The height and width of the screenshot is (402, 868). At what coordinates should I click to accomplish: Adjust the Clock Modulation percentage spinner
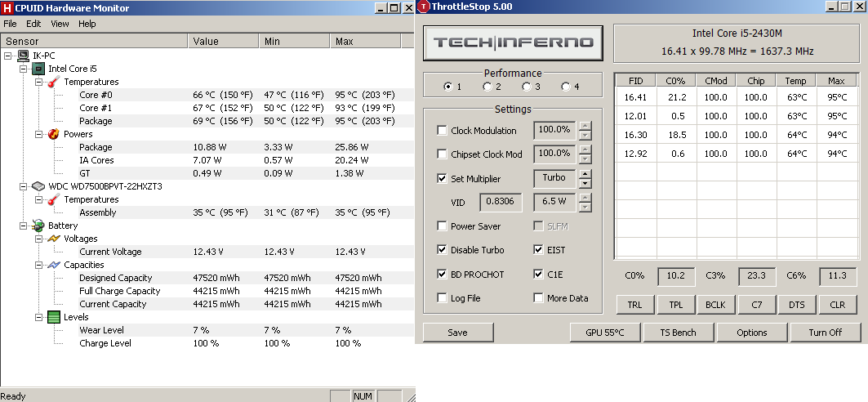tap(585, 131)
